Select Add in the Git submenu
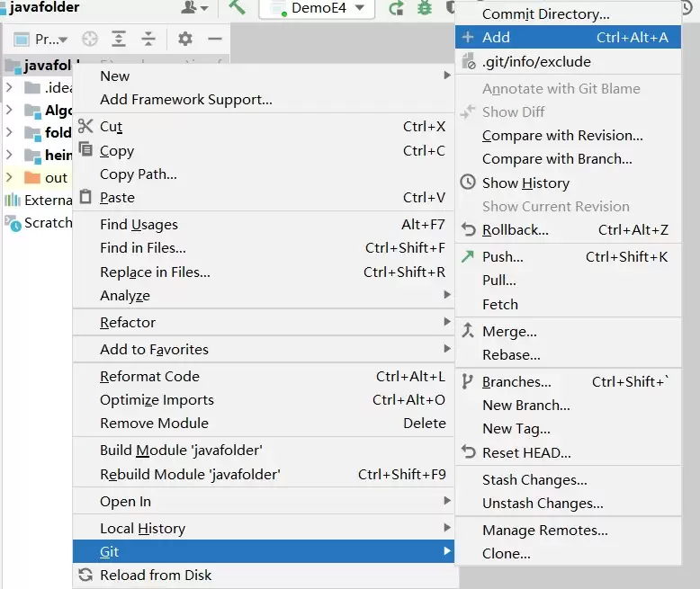The height and width of the screenshot is (589, 700). (x=496, y=37)
